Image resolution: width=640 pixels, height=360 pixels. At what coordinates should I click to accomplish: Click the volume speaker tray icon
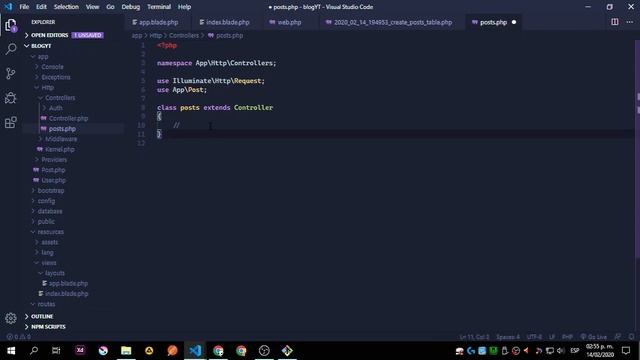(560, 351)
